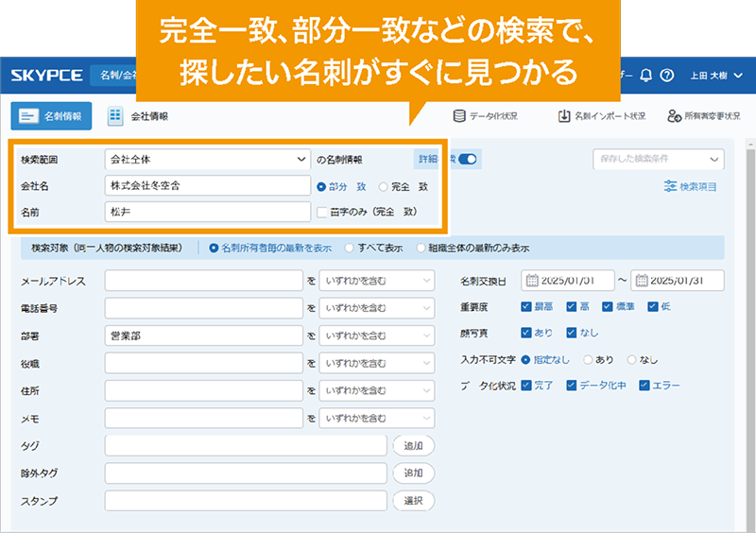Click the SKYPCE logo
The image size is (756, 533).
click(46, 76)
